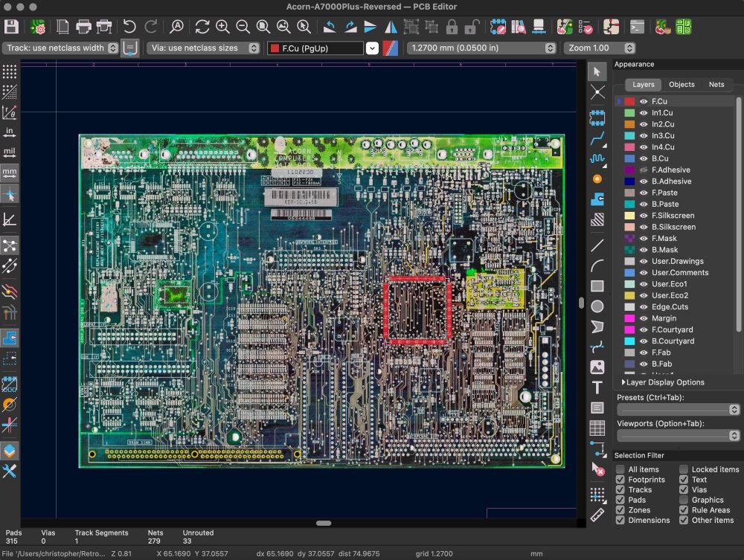Enable Graphics in the selection filter
744x560 pixels.
click(683, 500)
